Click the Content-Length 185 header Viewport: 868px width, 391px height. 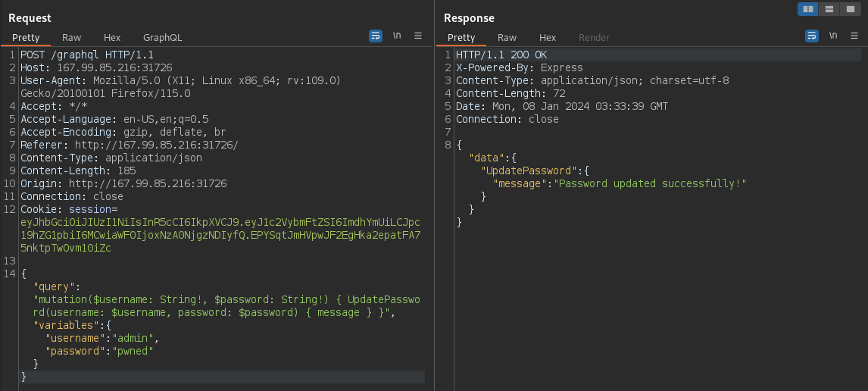point(78,170)
